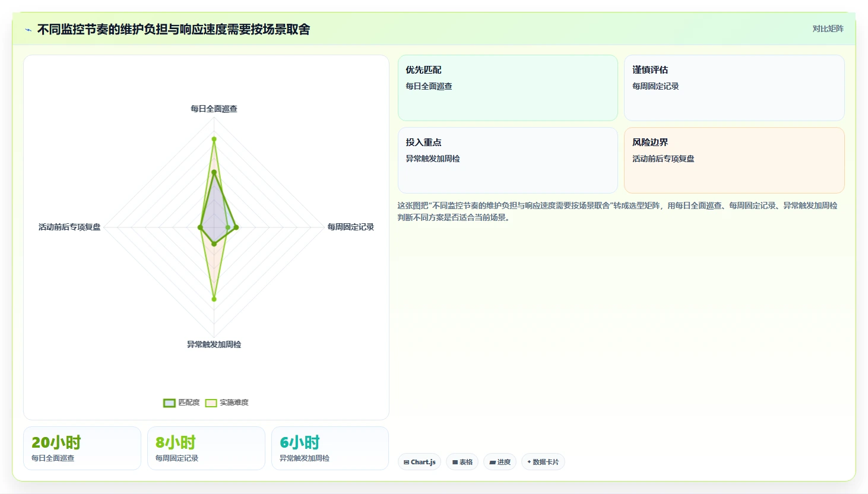Select the 20小时 stat card

coord(82,448)
